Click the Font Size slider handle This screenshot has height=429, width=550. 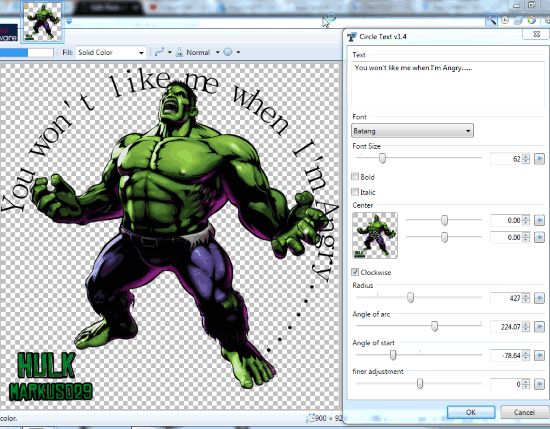382,158
